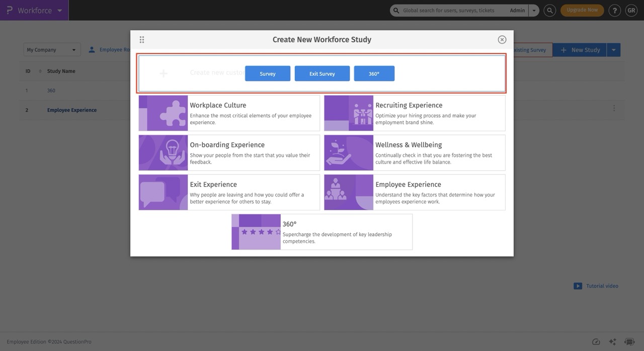
Task: Open the AI sparkles icon at bottom right
Action: click(x=612, y=341)
